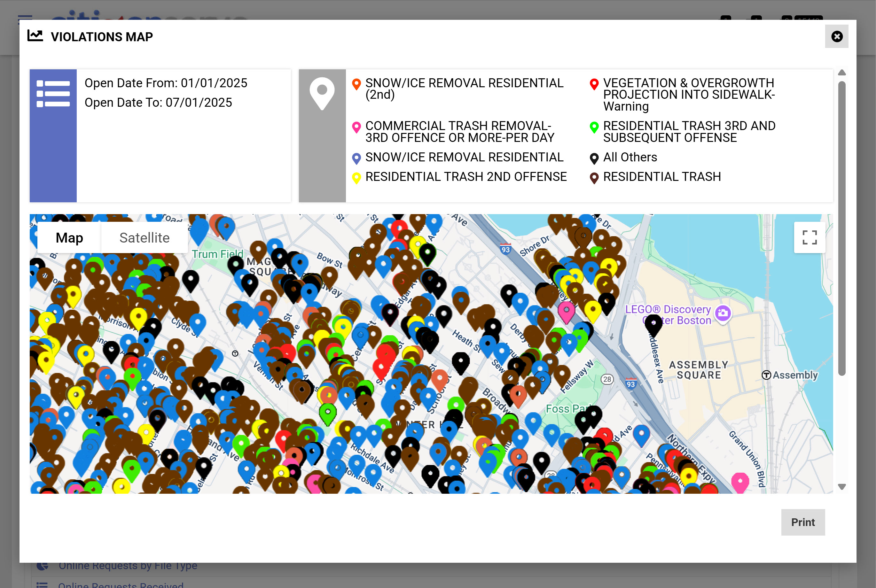Switch to Satellite view
876x588 pixels.
(145, 238)
